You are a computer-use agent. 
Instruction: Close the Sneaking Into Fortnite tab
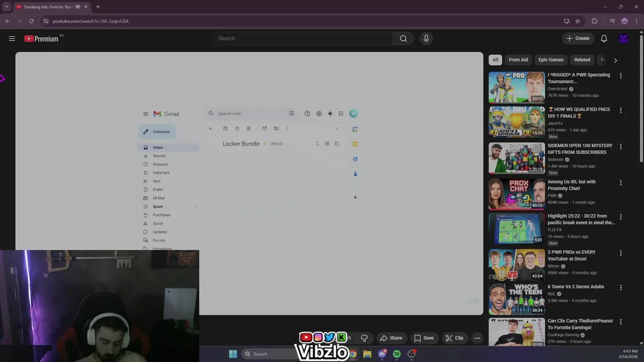click(x=86, y=7)
